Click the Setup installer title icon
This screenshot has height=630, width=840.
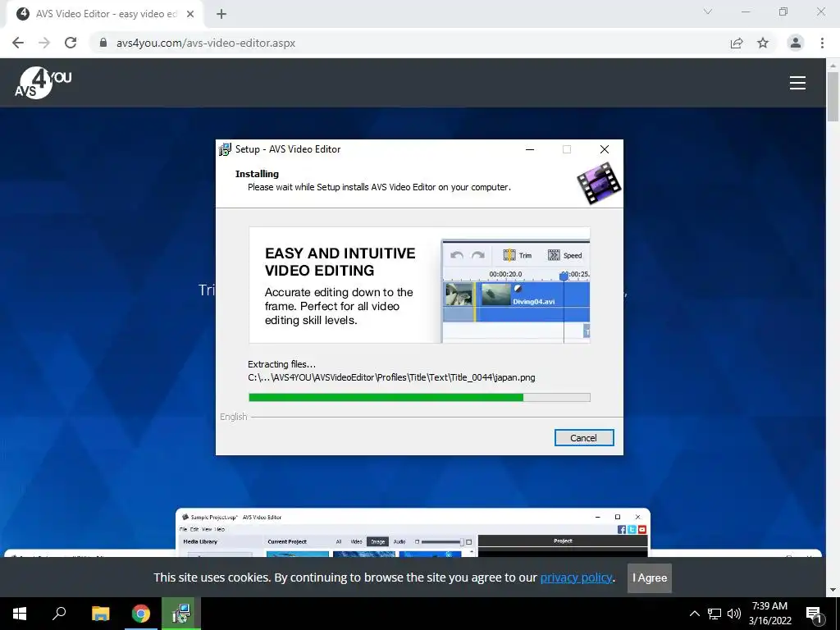click(x=225, y=149)
